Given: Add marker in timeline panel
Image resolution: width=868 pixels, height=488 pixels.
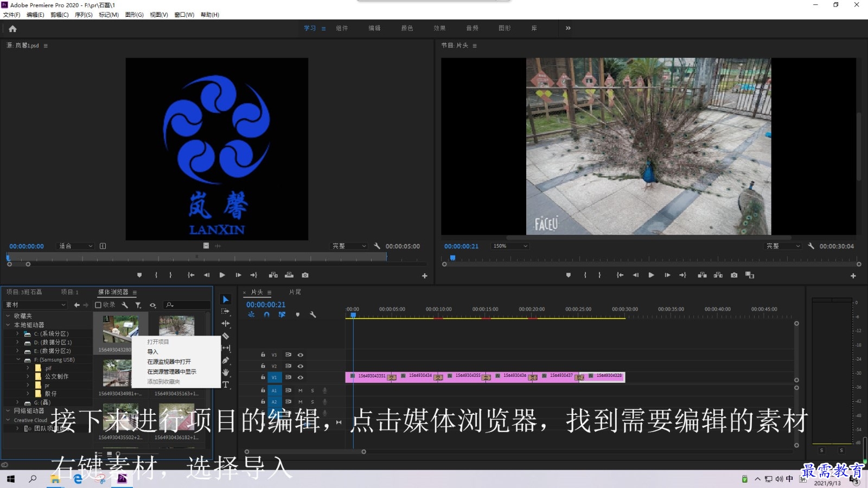Looking at the screenshot, I should 297,314.
